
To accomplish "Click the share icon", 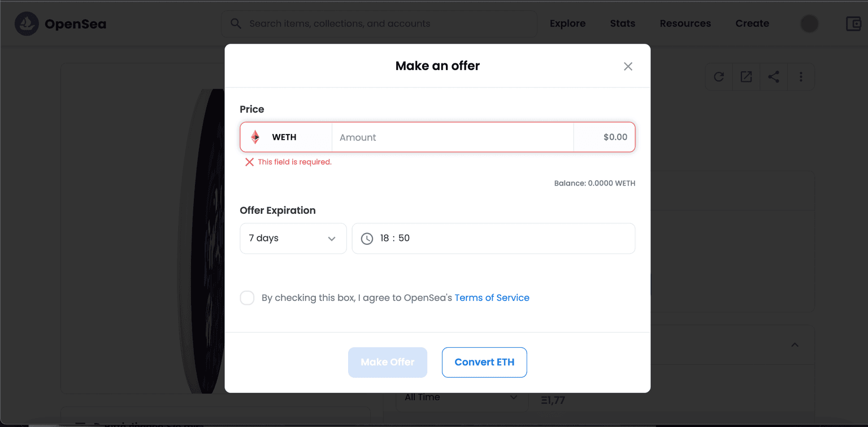I will coord(774,77).
